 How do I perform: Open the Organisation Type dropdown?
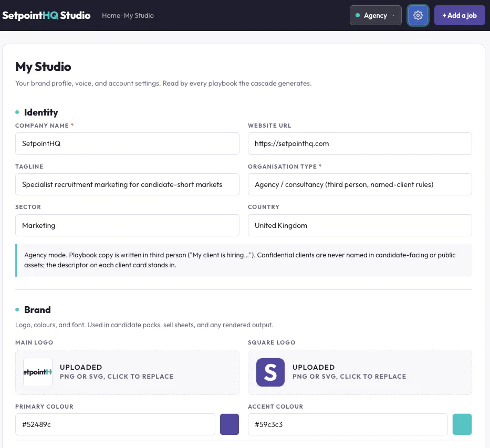pyautogui.click(x=360, y=185)
